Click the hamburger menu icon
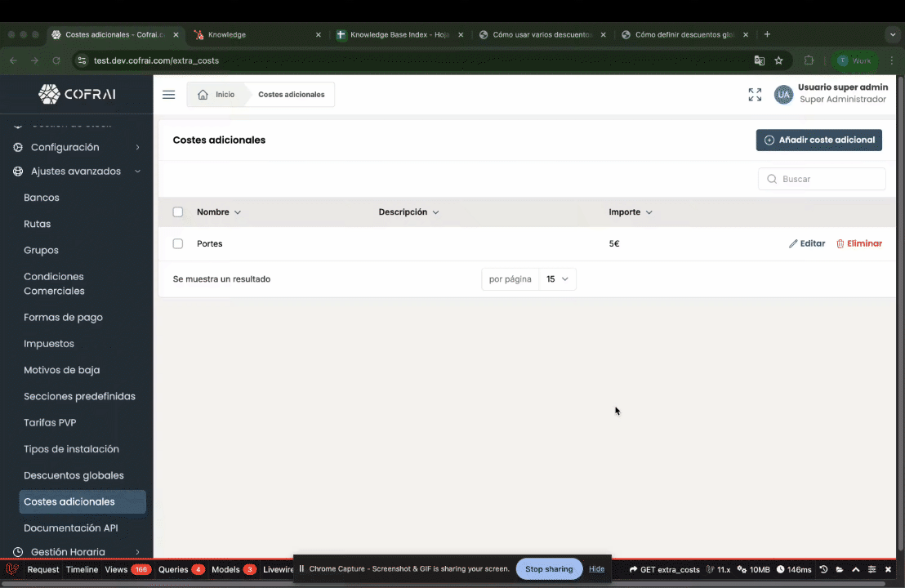 (x=168, y=95)
